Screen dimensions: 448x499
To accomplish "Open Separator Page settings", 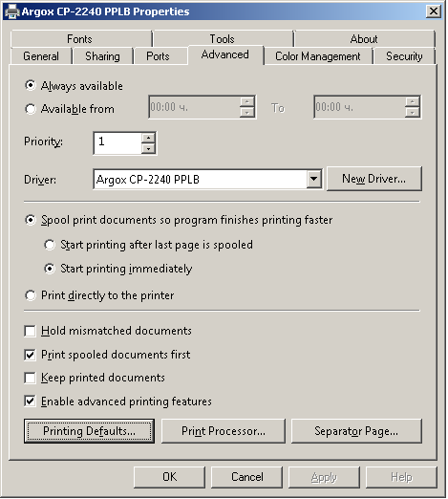I will pyautogui.click(x=356, y=431).
